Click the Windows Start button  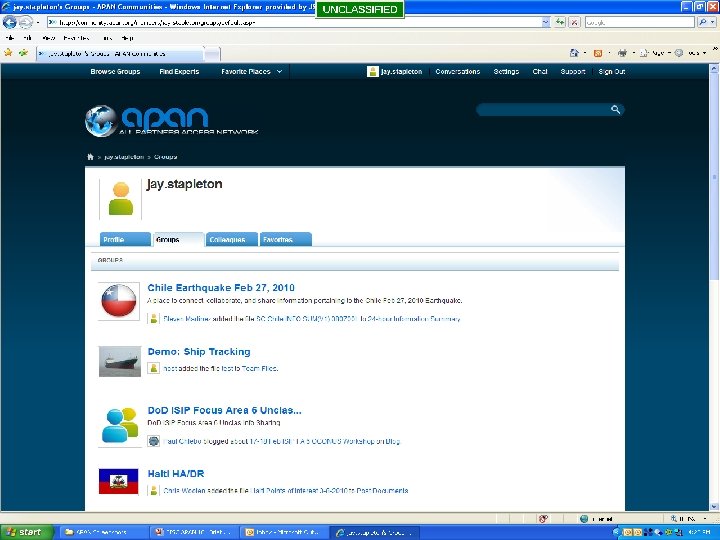point(27,532)
